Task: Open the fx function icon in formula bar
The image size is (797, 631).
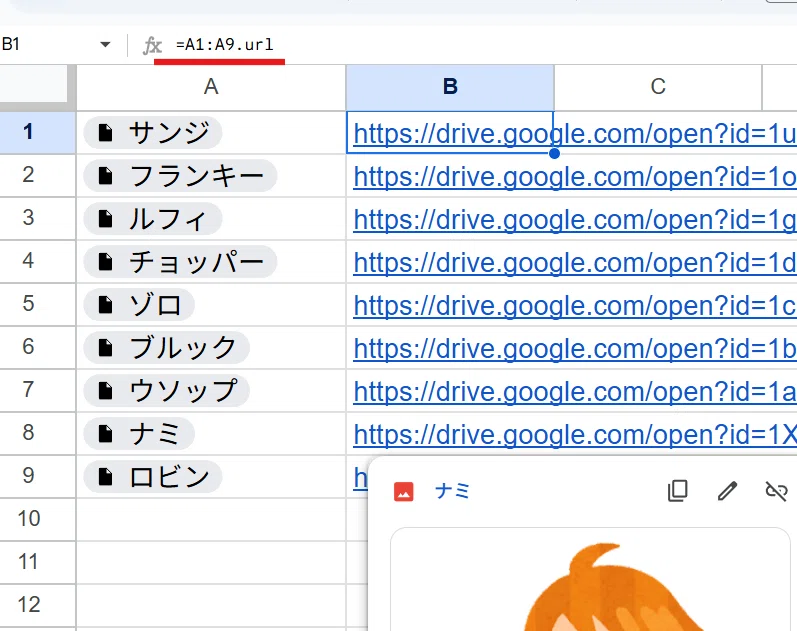Action: pos(152,45)
